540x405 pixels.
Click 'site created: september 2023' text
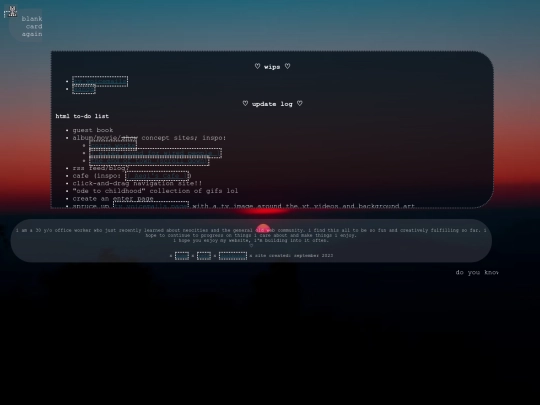294,256
